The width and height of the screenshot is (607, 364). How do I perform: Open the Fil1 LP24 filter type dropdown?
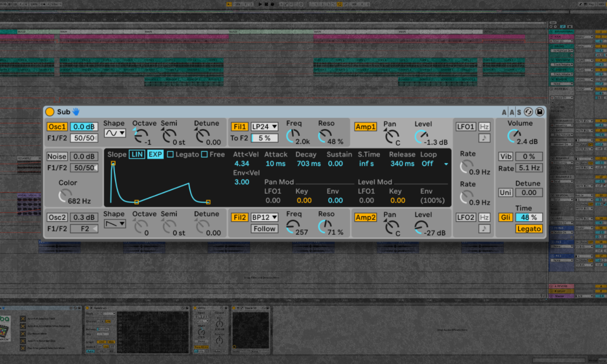coord(264,126)
